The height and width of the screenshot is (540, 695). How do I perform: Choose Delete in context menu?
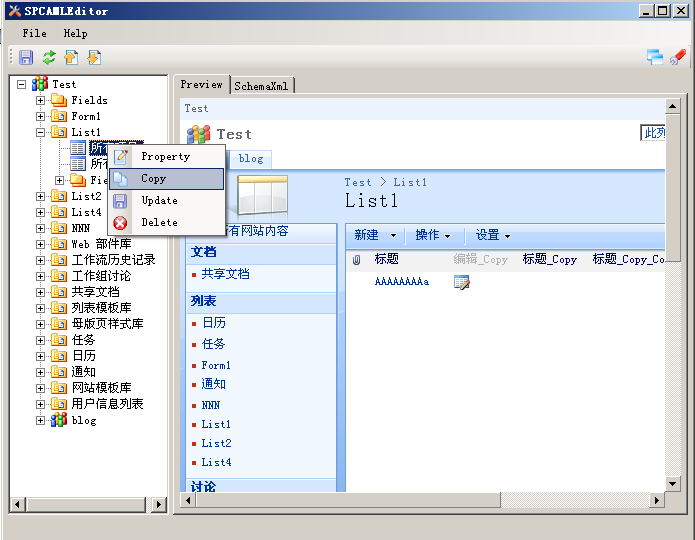coord(167,223)
